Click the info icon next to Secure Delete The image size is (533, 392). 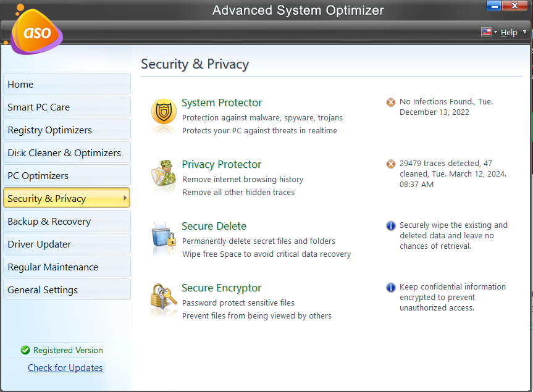point(390,225)
